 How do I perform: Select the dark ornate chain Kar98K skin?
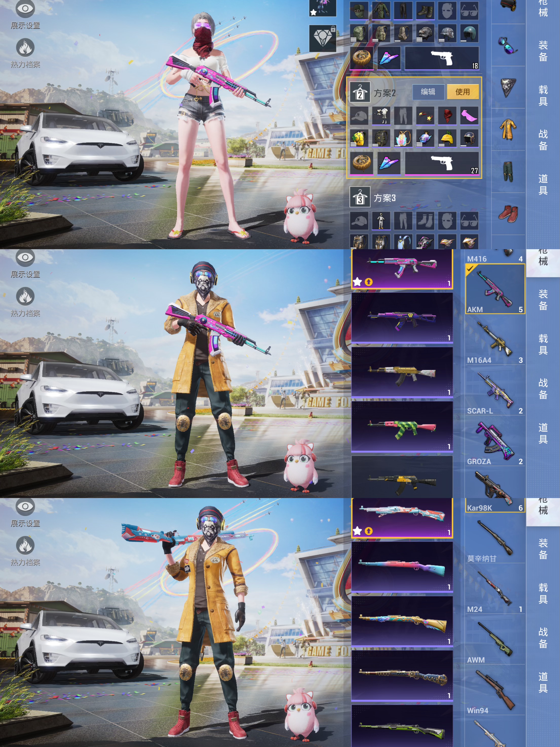pos(402,676)
